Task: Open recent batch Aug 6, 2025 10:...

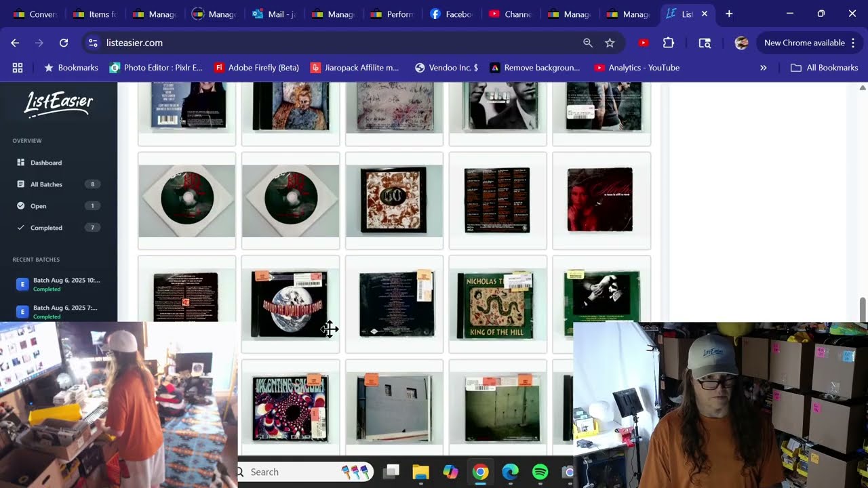Action: coord(58,284)
